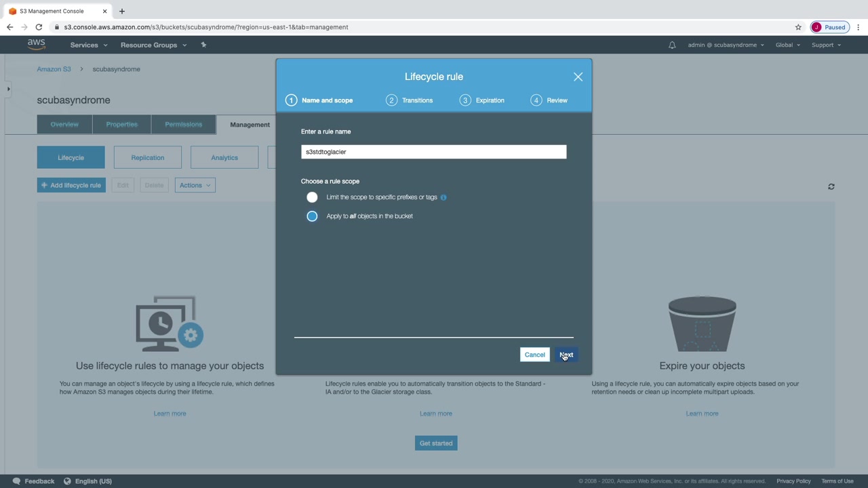Open the Replication sub-tab
The width and height of the screenshot is (868, 488).
(148, 157)
